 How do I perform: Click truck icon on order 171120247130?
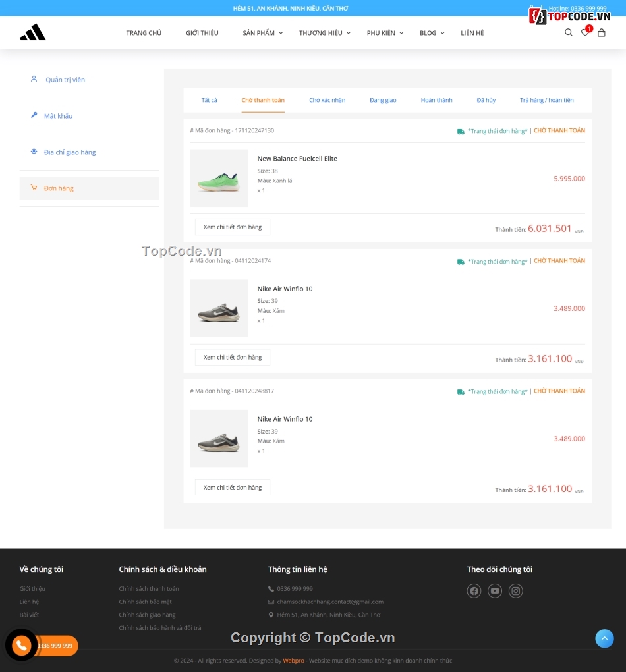[x=461, y=132]
